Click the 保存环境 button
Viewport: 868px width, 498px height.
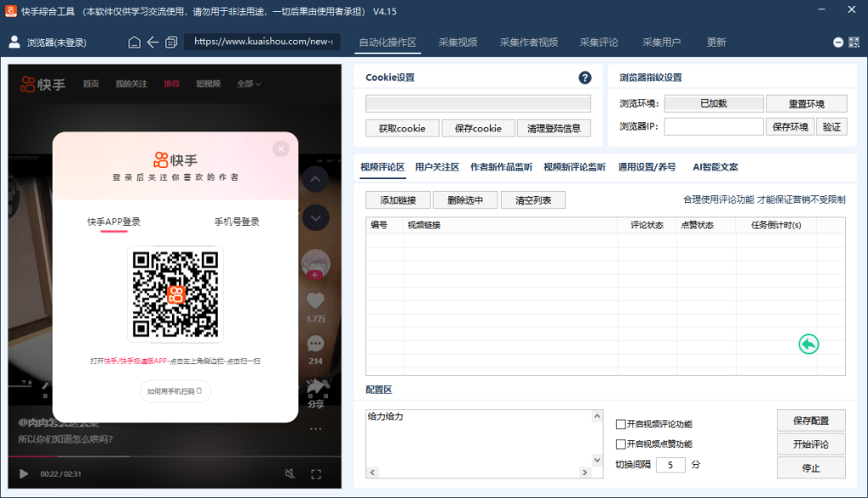(790, 127)
